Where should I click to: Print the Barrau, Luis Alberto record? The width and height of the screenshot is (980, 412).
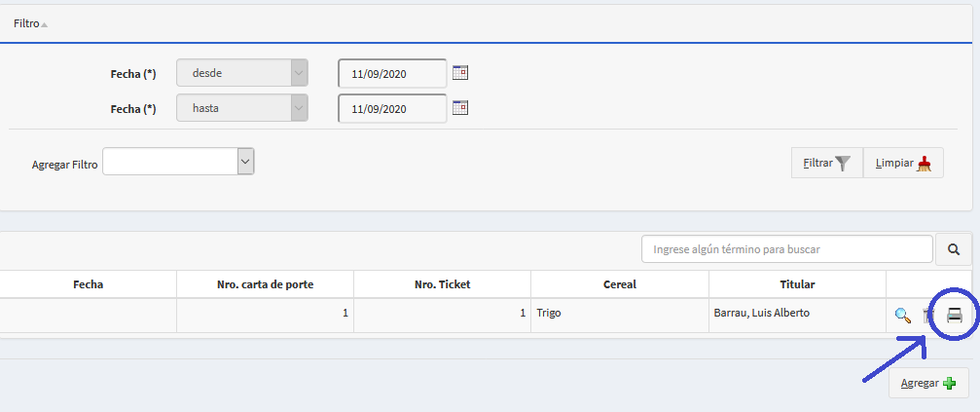955,315
